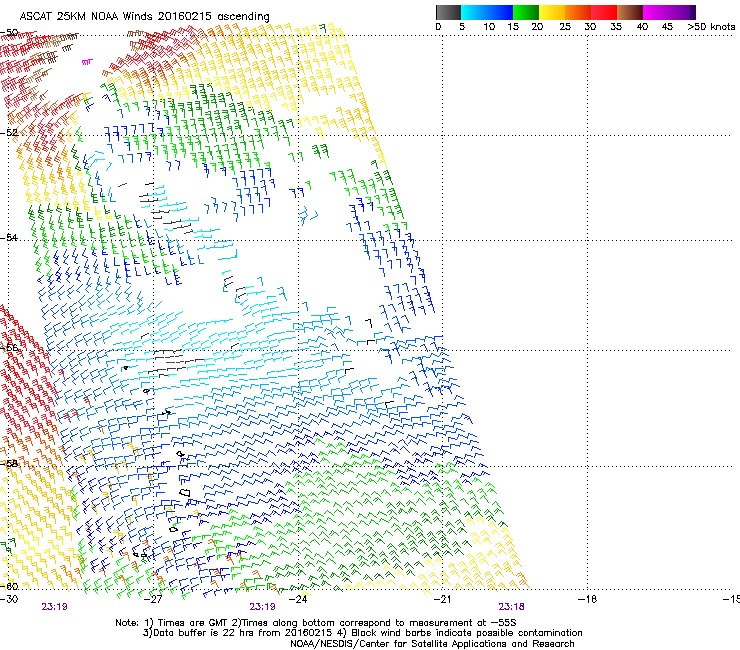
Task: Click the '-60' latitude axis label
Action: (9, 586)
